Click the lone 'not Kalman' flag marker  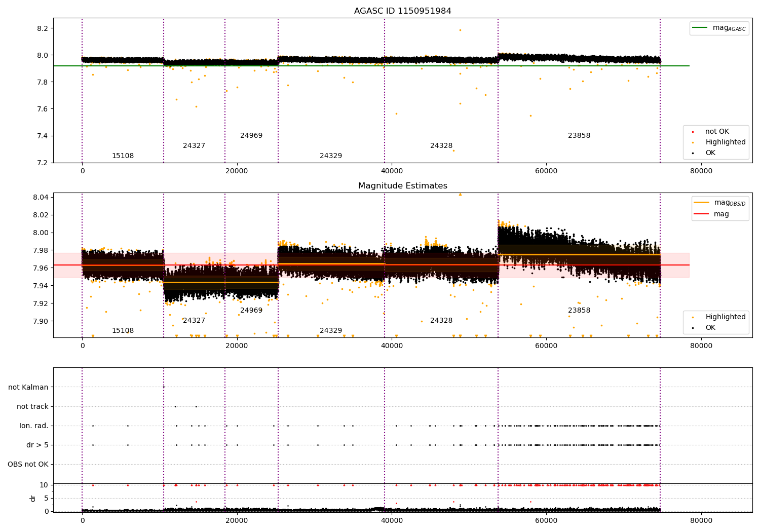(163, 387)
